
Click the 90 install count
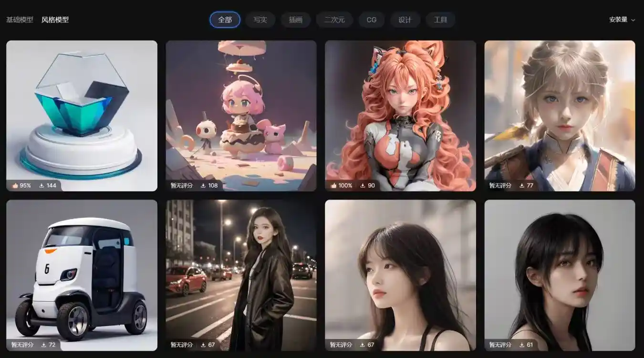pos(371,185)
